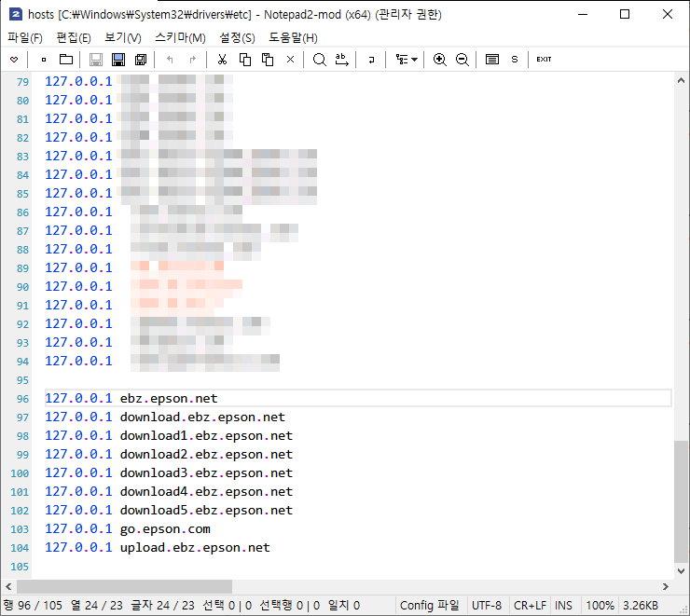Click the 3.26KB file size status field

pyautogui.click(x=641, y=606)
